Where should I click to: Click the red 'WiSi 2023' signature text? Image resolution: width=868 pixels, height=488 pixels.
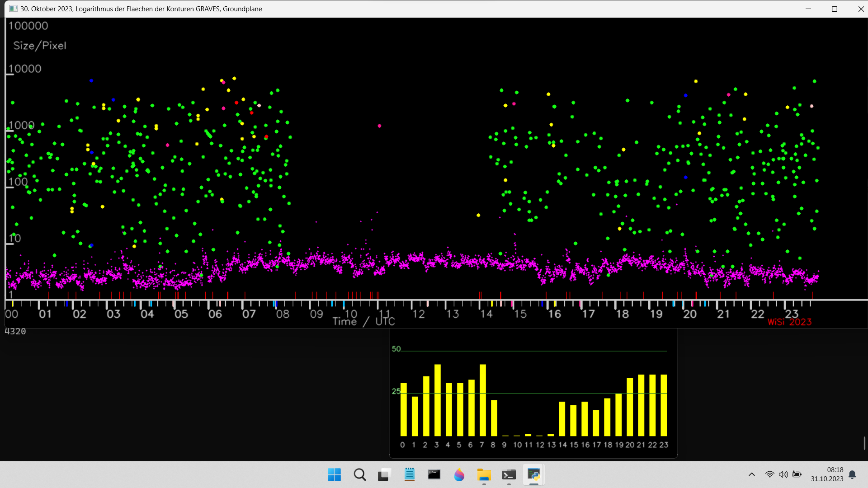tap(789, 322)
